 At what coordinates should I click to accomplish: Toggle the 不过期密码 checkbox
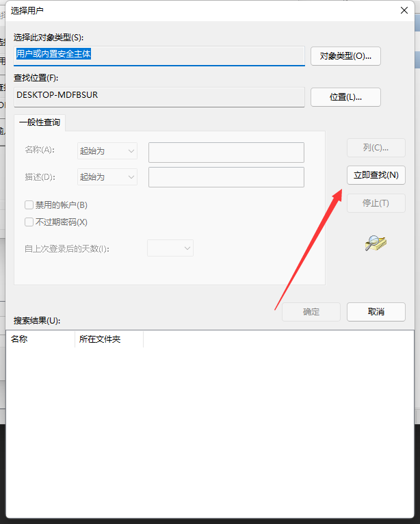click(x=29, y=222)
